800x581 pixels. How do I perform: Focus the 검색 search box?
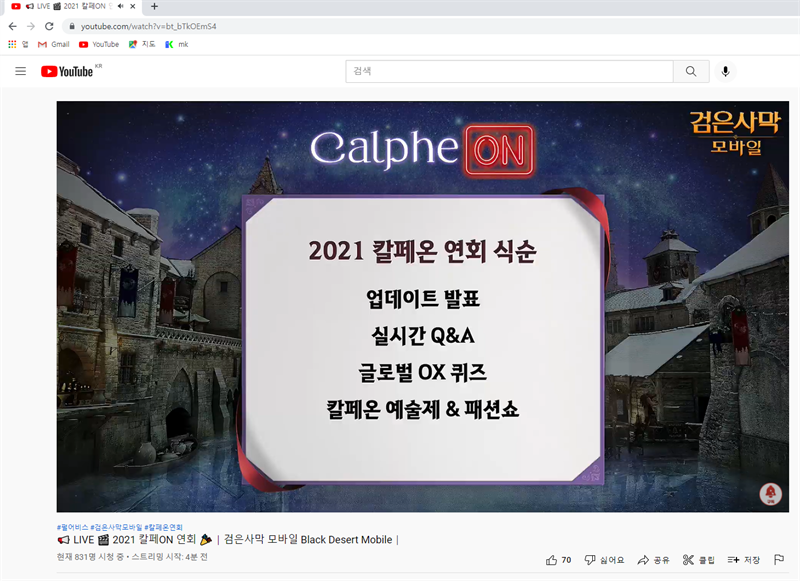(x=509, y=71)
